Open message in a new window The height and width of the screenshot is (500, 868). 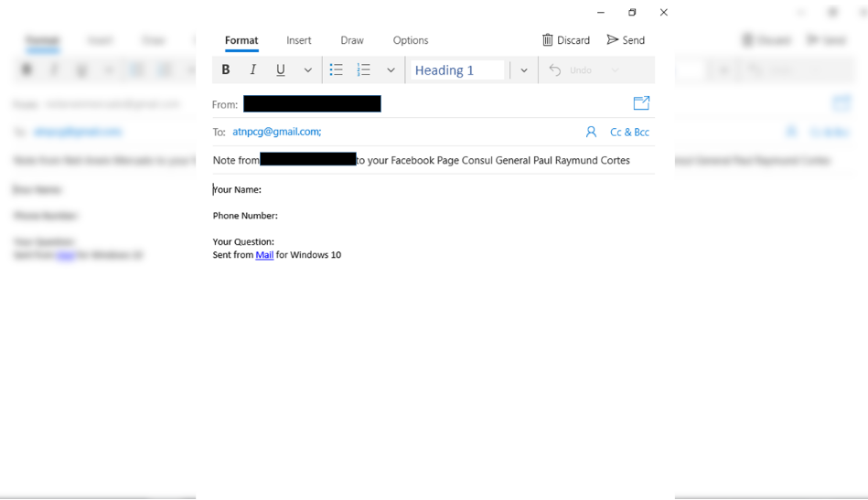tap(641, 103)
